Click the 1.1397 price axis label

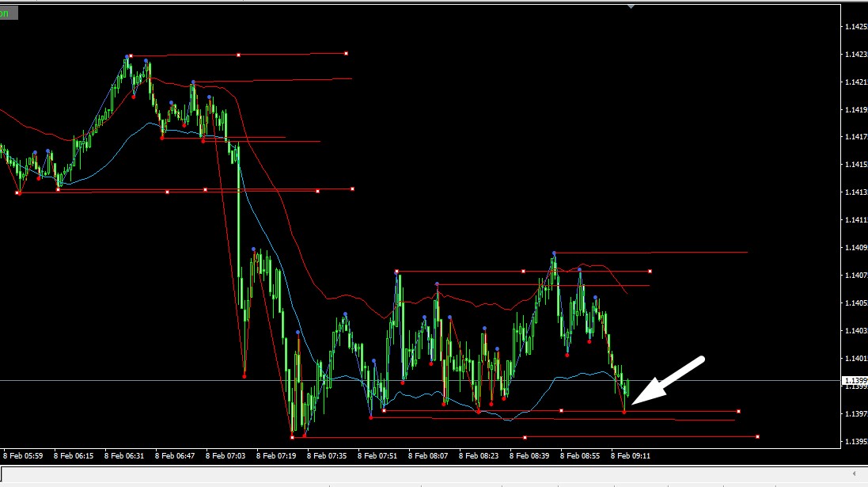tap(856, 414)
